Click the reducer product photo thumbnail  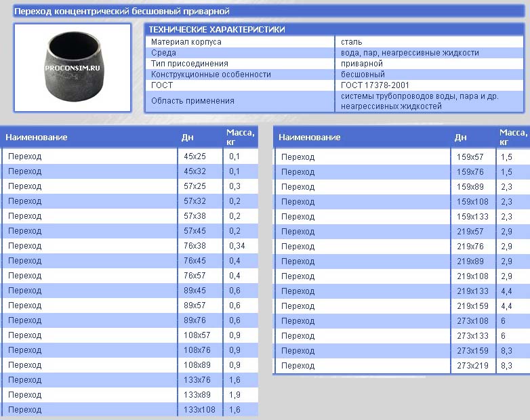(x=73, y=67)
